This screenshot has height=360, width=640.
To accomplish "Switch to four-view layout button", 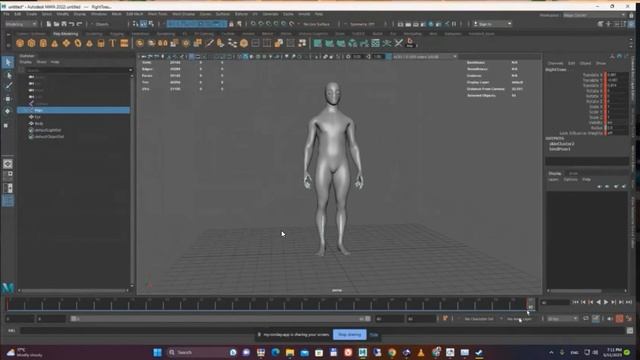I will point(7,176).
